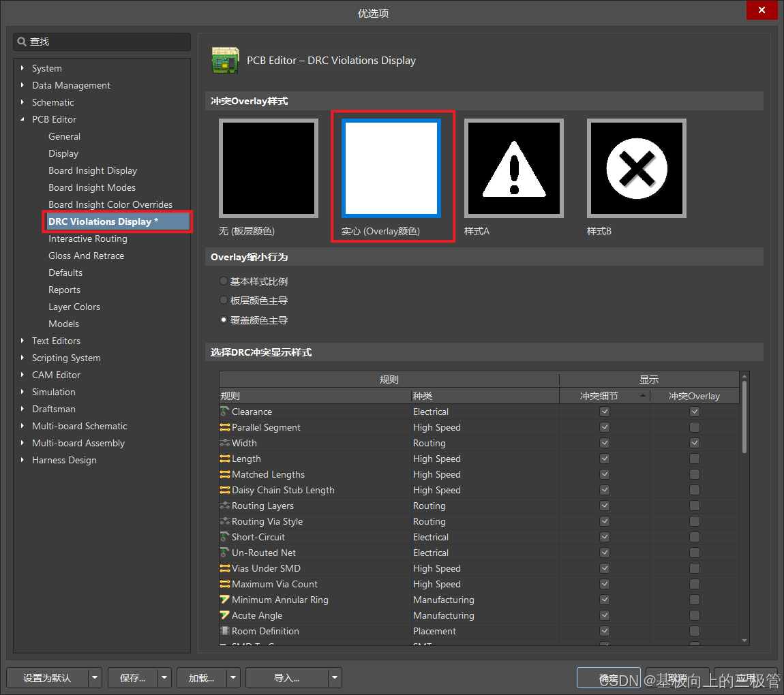The height and width of the screenshot is (695, 784).
Task: Toggle violation details checkbox for Room Definition
Action: point(605,631)
